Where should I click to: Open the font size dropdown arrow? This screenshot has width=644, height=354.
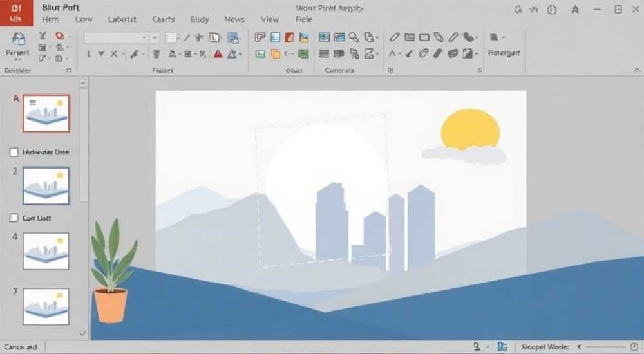155,38
